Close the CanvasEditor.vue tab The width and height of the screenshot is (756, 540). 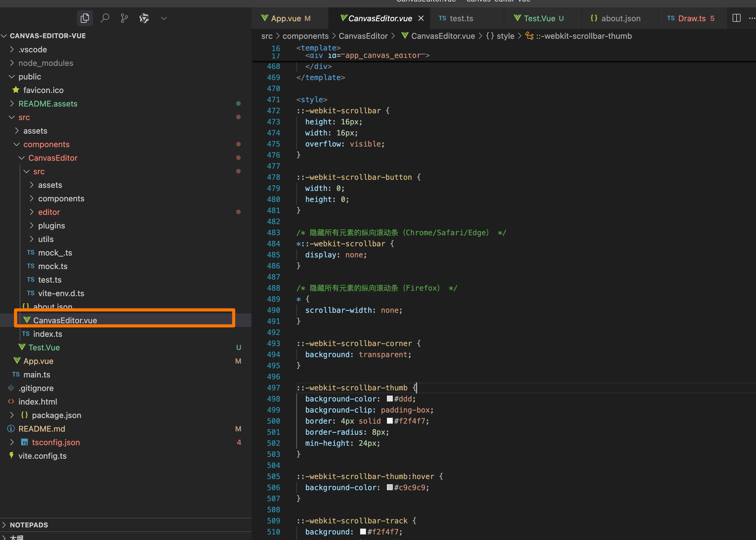421,18
